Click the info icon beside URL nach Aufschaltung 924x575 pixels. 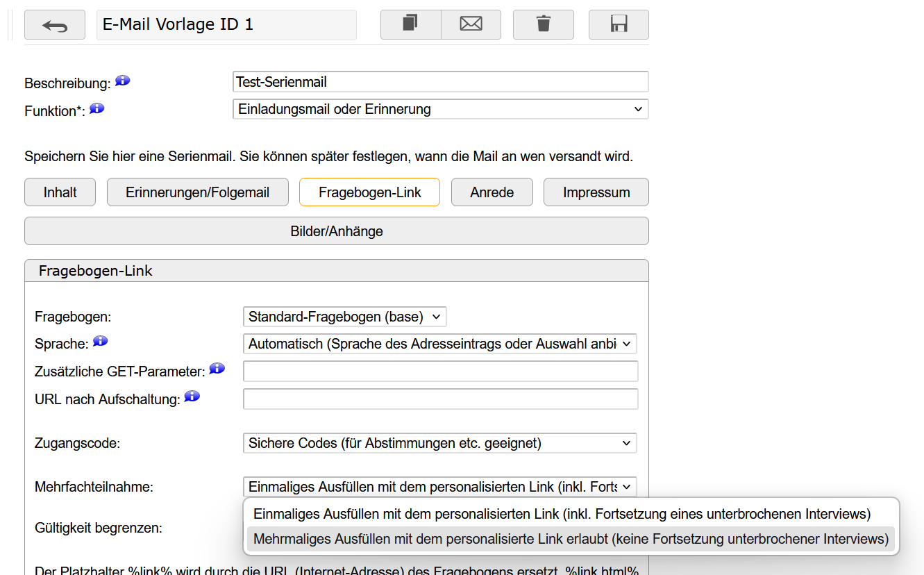click(x=191, y=396)
